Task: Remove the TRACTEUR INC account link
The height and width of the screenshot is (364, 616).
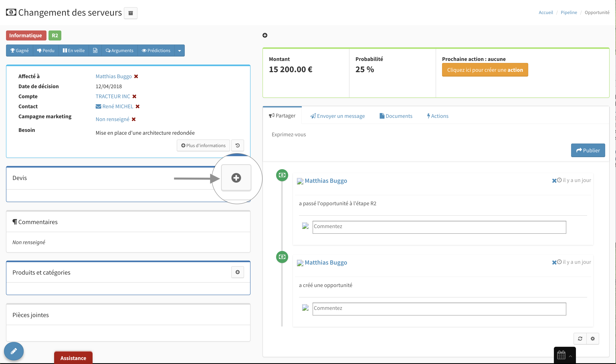Action: tap(134, 96)
